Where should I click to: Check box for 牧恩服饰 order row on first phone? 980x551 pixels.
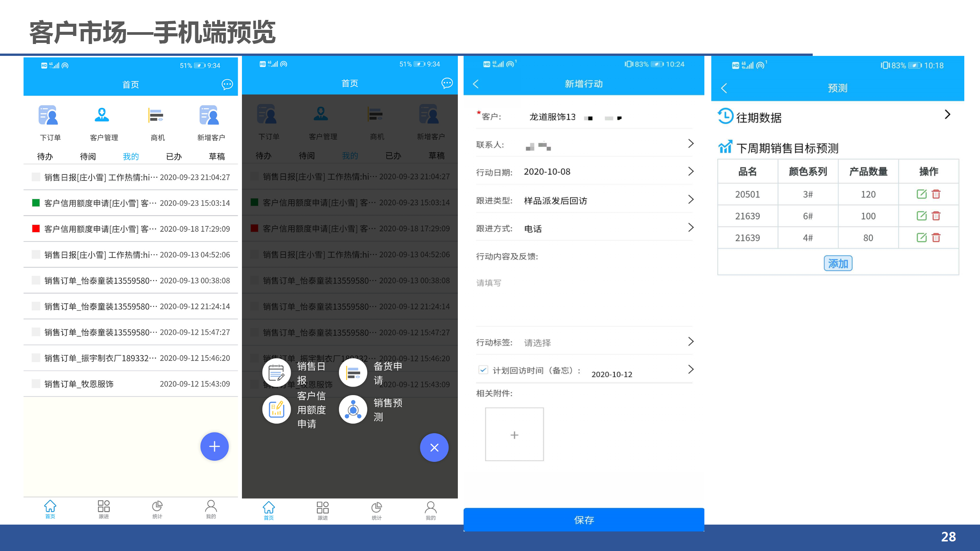pyautogui.click(x=36, y=384)
